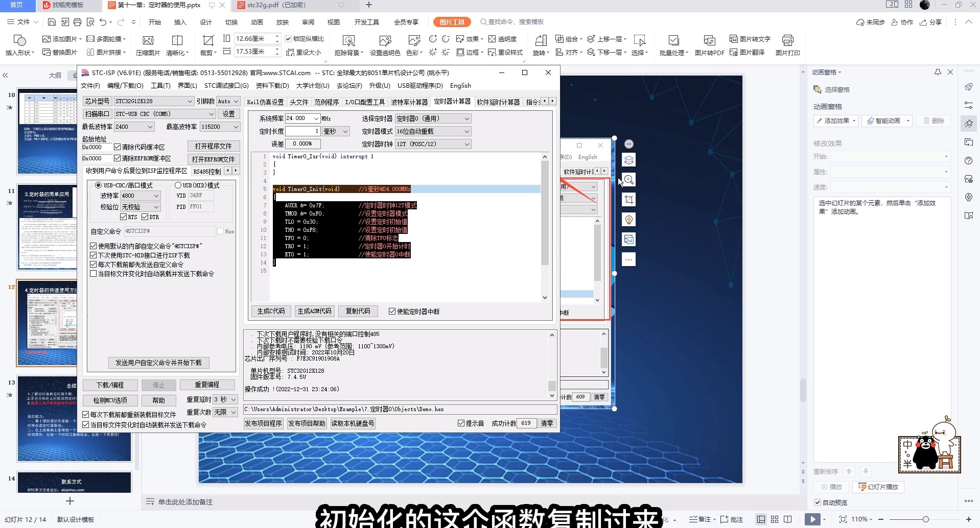Click the Generate C Code button
The height and width of the screenshot is (528, 980).
point(271,311)
